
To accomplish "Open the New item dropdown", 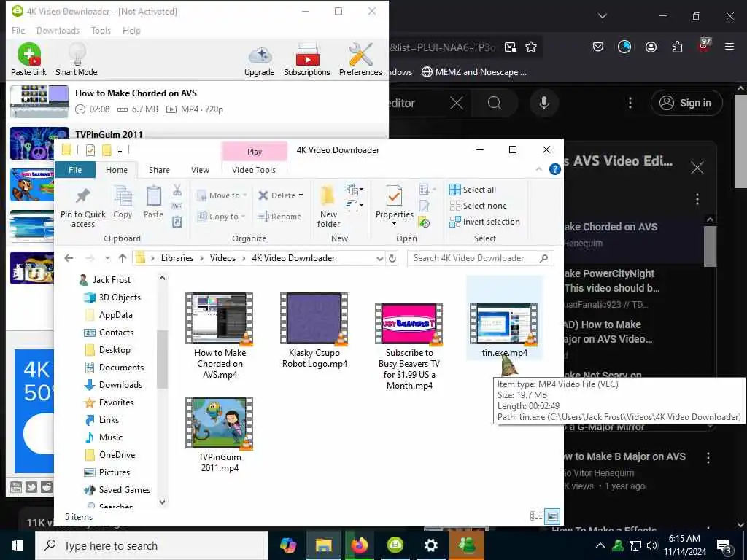I will pos(355,190).
